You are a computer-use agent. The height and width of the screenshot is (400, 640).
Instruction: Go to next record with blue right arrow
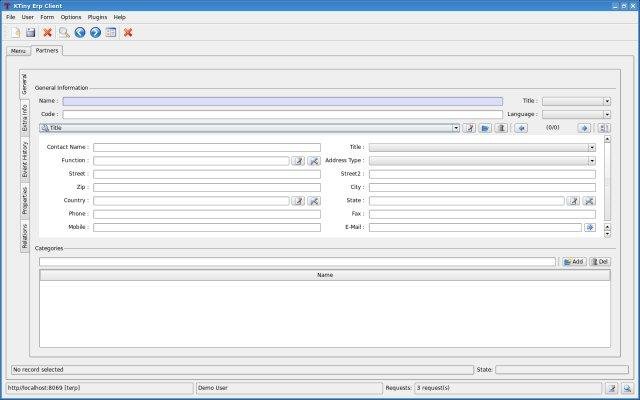click(96, 33)
